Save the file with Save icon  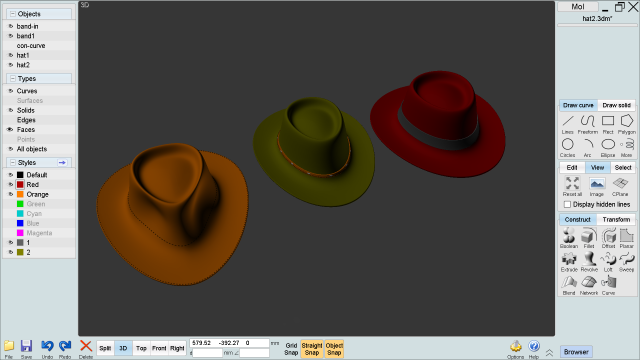[27, 349]
